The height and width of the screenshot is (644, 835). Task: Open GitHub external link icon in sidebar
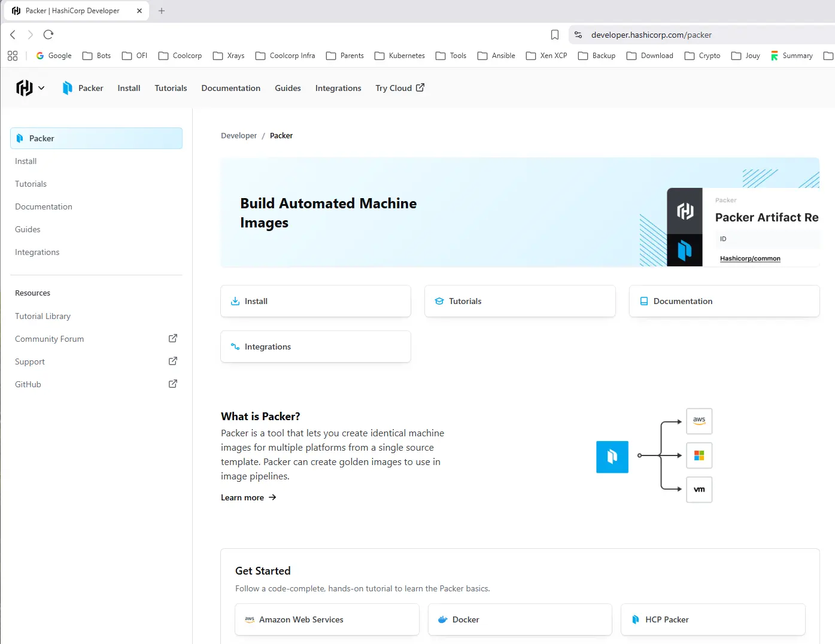pyautogui.click(x=173, y=384)
